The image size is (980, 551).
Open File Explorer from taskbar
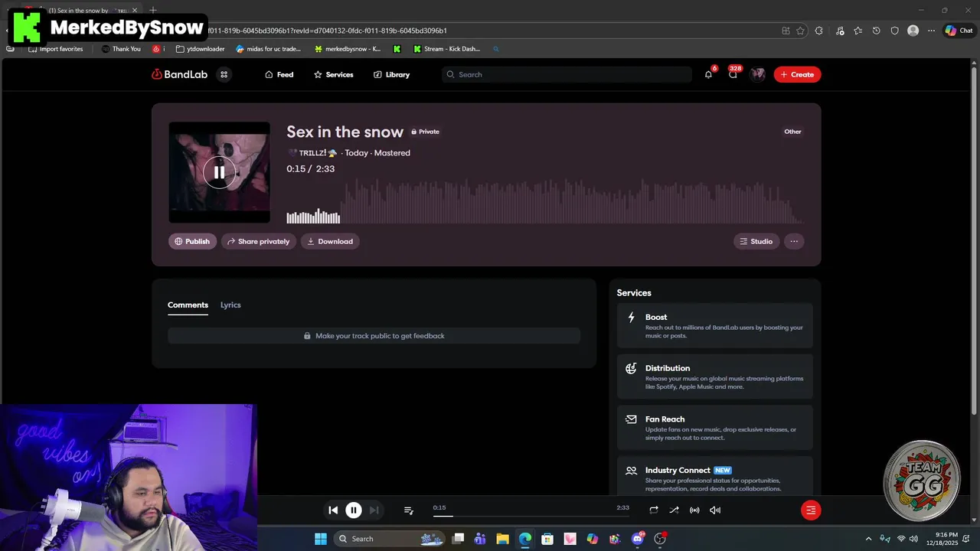tap(502, 539)
